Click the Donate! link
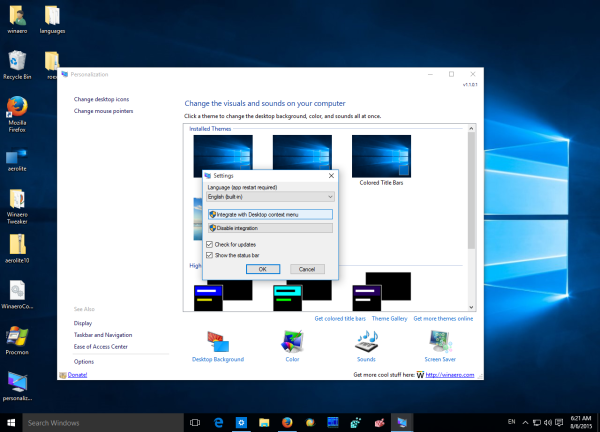 pos(77,375)
